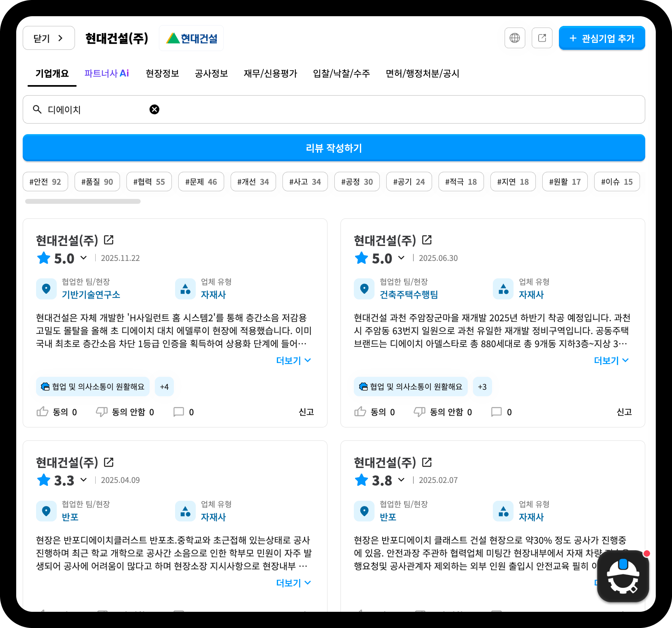The width and height of the screenshot is (672, 628).
Task: Toggle the #이슈 15 tag filter
Action: [x=617, y=182]
